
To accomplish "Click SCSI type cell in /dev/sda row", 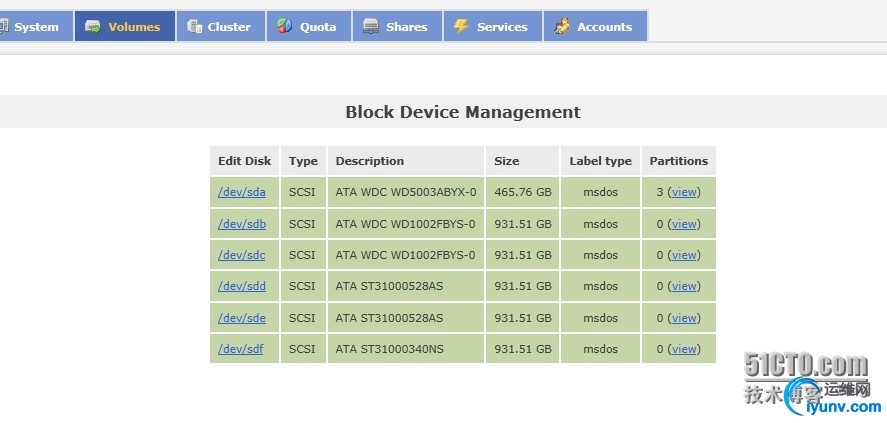I will (302, 192).
